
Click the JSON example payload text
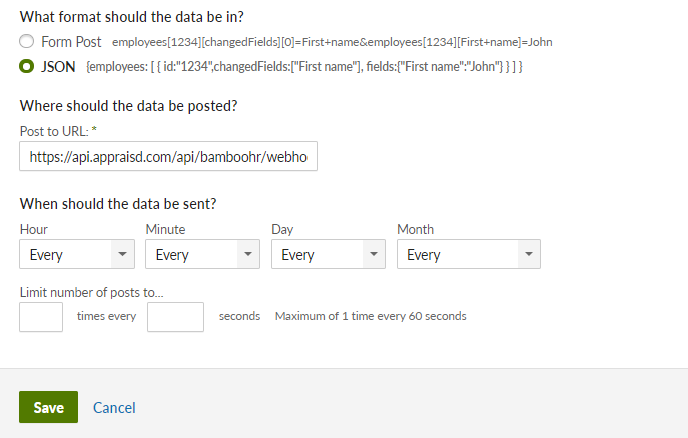coord(305,67)
